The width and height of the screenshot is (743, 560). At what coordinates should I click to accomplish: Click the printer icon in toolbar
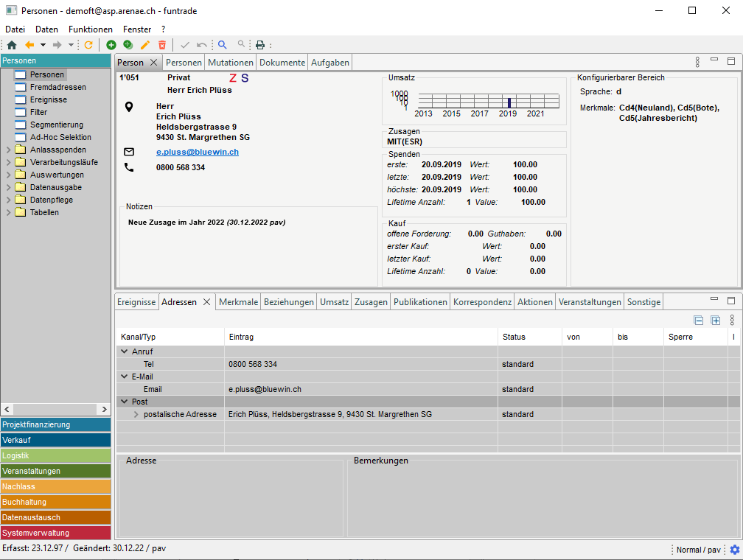pyautogui.click(x=259, y=45)
